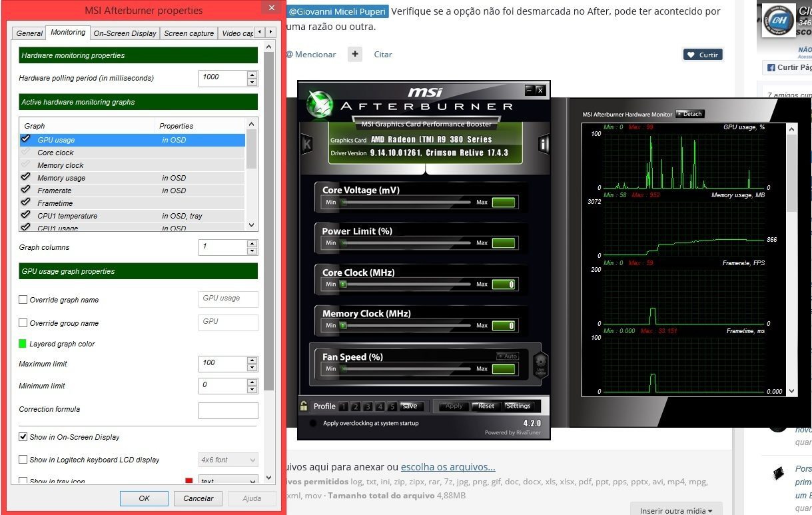This screenshot has width=812, height=515.
Task: Increase Graph columns value
Action: 252,243
